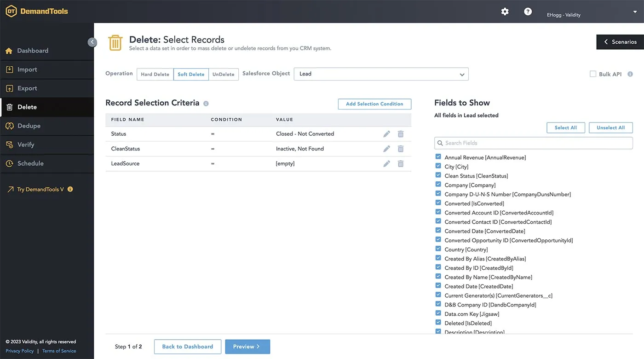This screenshot has height=359, width=644.
Task: Click the DemandTools logo icon
Action: pyautogui.click(x=11, y=12)
